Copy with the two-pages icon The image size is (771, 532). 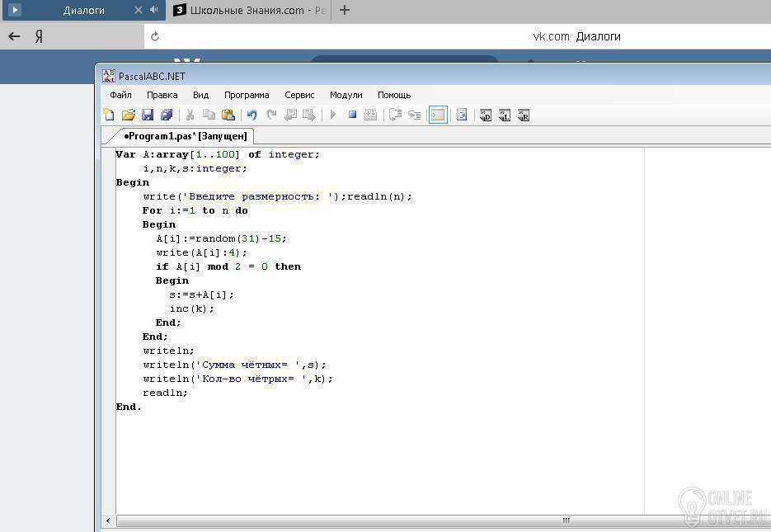(209, 115)
